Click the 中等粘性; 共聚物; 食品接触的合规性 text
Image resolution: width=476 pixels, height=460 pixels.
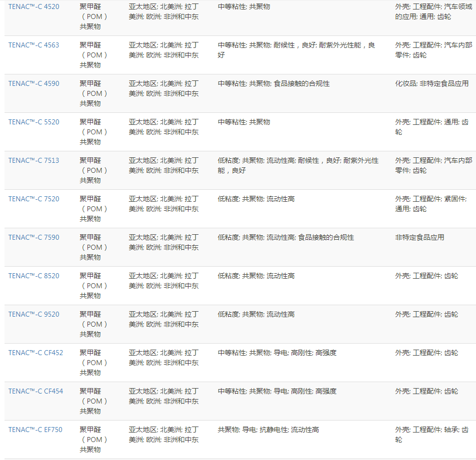[x=273, y=83]
